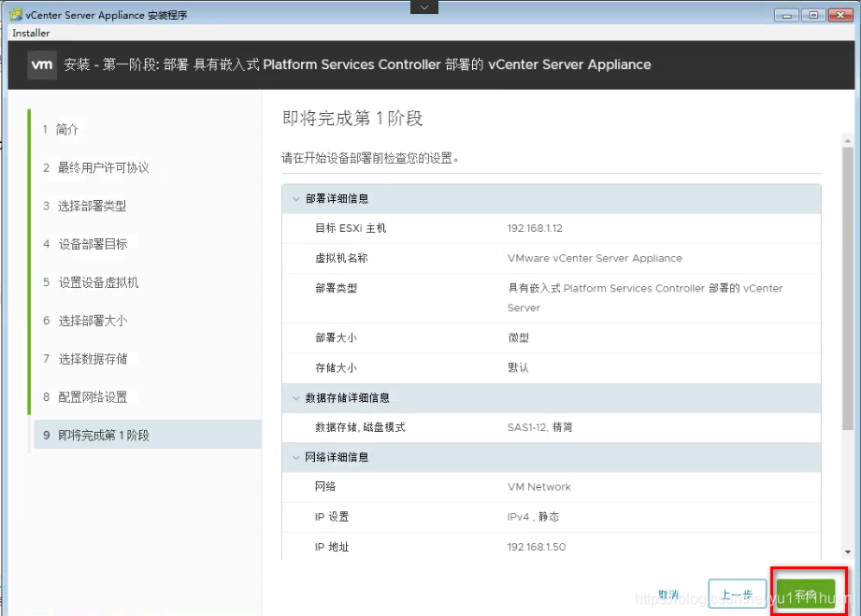Click the IP 地址 label
This screenshot has height=616, width=861.
coord(332,547)
